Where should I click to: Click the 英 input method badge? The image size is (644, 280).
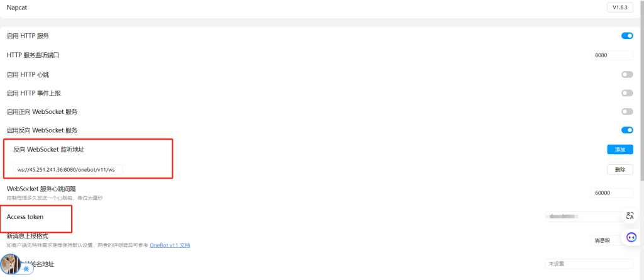26,269
